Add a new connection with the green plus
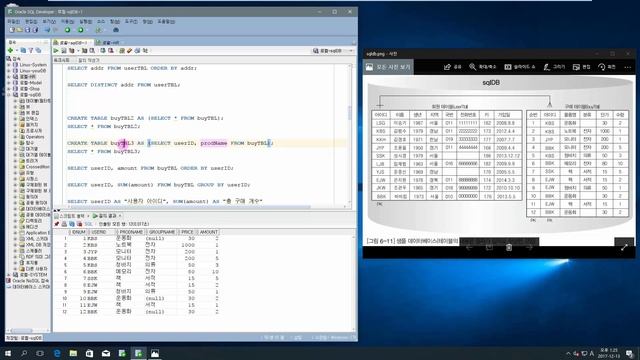 click(x=10, y=50)
